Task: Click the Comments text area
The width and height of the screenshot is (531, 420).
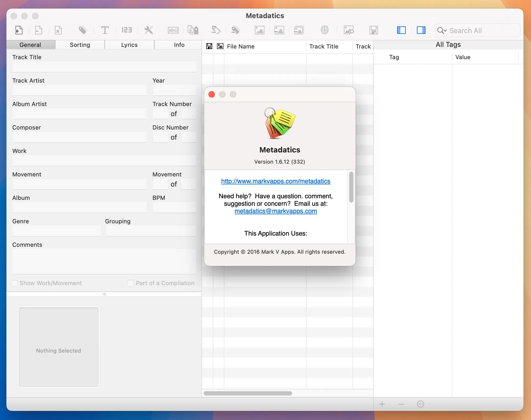Action: [x=104, y=261]
